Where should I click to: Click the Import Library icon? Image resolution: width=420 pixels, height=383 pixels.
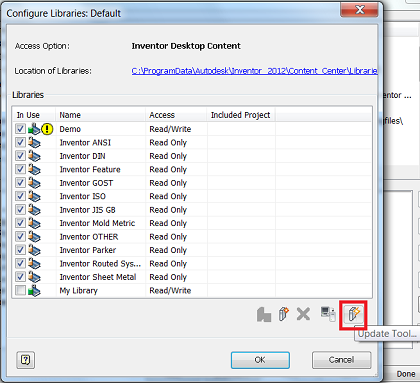tap(264, 314)
